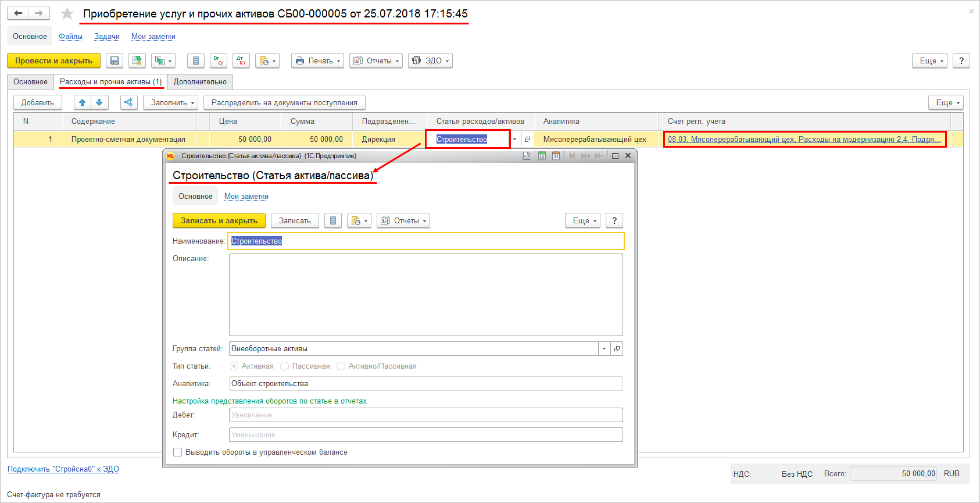The height and width of the screenshot is (503, 980).
Task: Show Дт/Кт regulated postings icon
Action: [241, 60]
